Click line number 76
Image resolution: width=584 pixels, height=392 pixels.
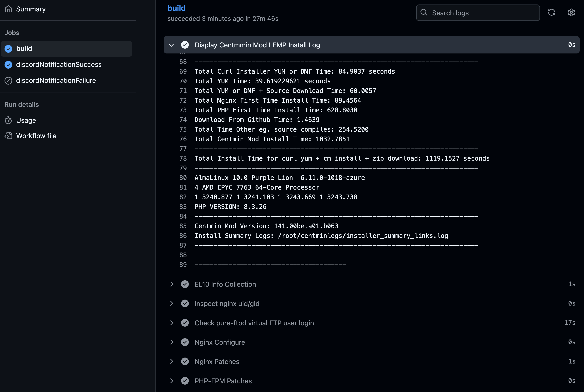183,139
